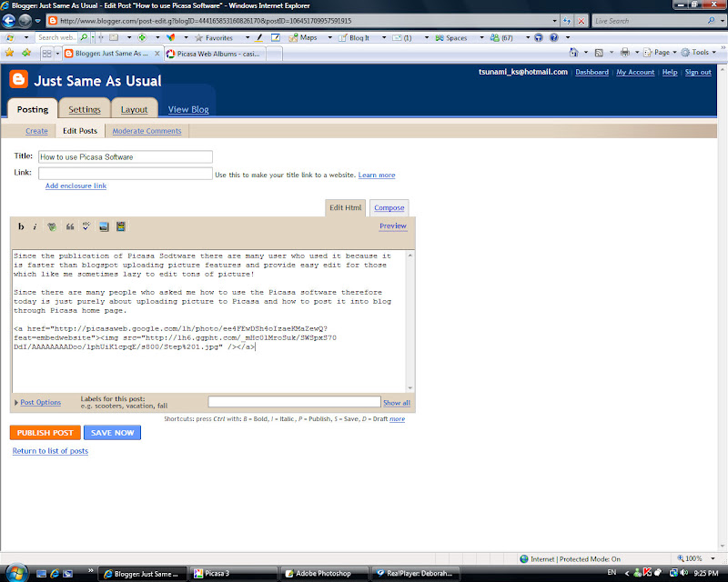Image resolution: width=728 pixels, height=582 pixels.
Task: Click the RSS feeds icon
Action: pos(599,53)
